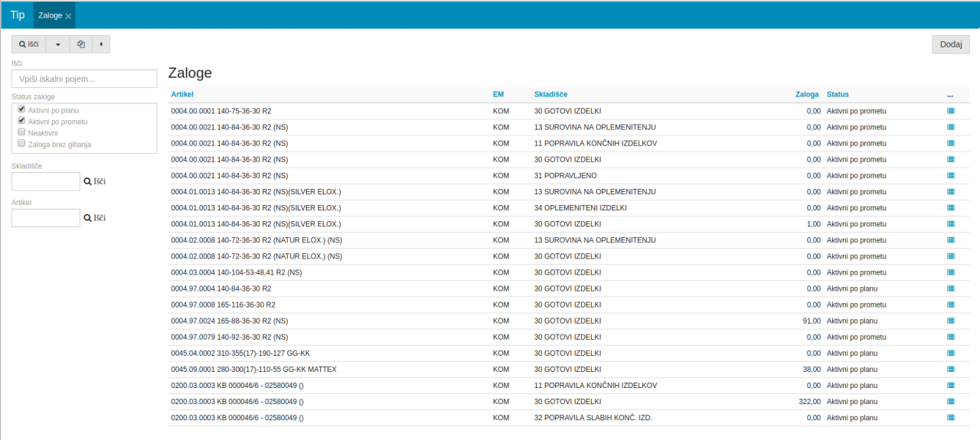Open details icon for 0004.00.0001 row

pyautogui.click(x=950, y=111)
